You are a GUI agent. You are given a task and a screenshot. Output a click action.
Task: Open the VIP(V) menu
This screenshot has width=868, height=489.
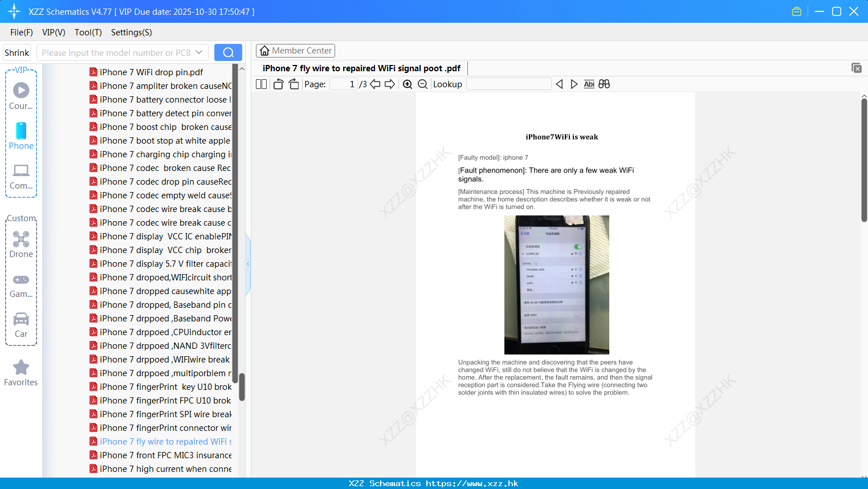pyautogui.click(x=54, y=32)
